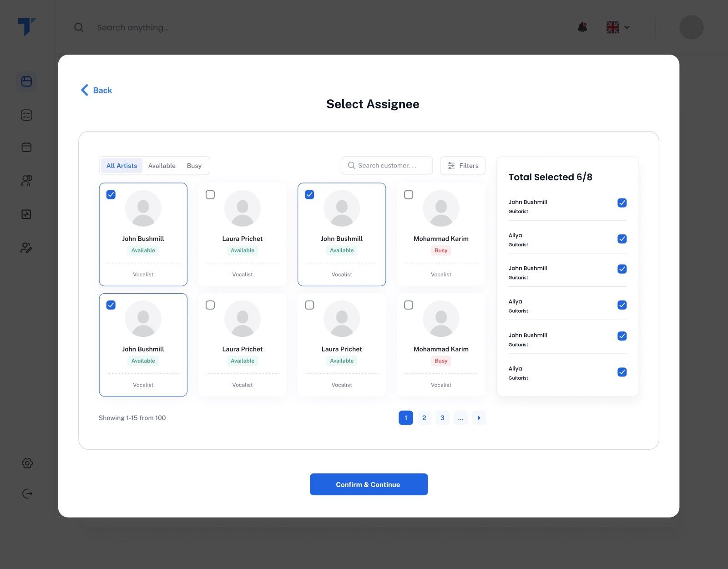Open the settings gear icon

pyautogui.click(x=27, y=463)
